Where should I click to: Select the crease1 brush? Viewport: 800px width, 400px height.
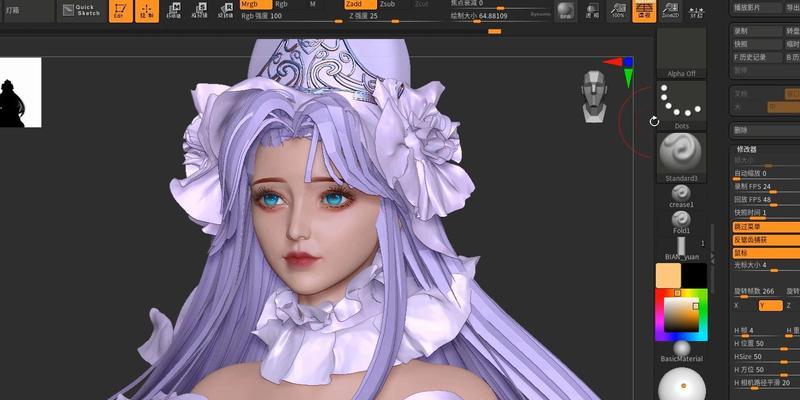[681, 196]
